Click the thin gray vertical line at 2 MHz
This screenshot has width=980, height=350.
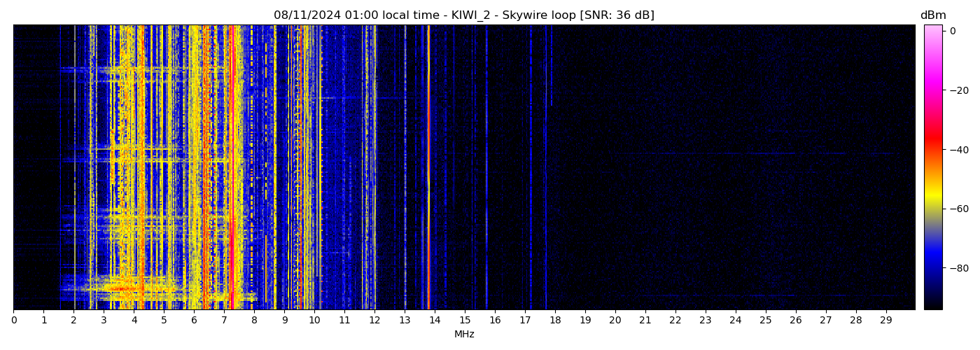(75, 168)
